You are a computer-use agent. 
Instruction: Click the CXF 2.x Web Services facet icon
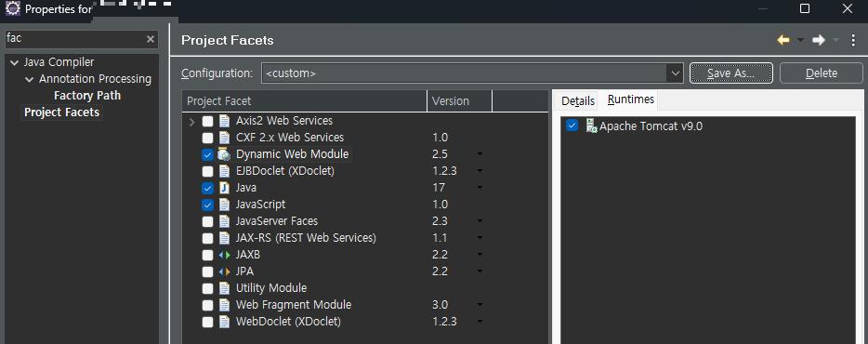coord(224,138)
